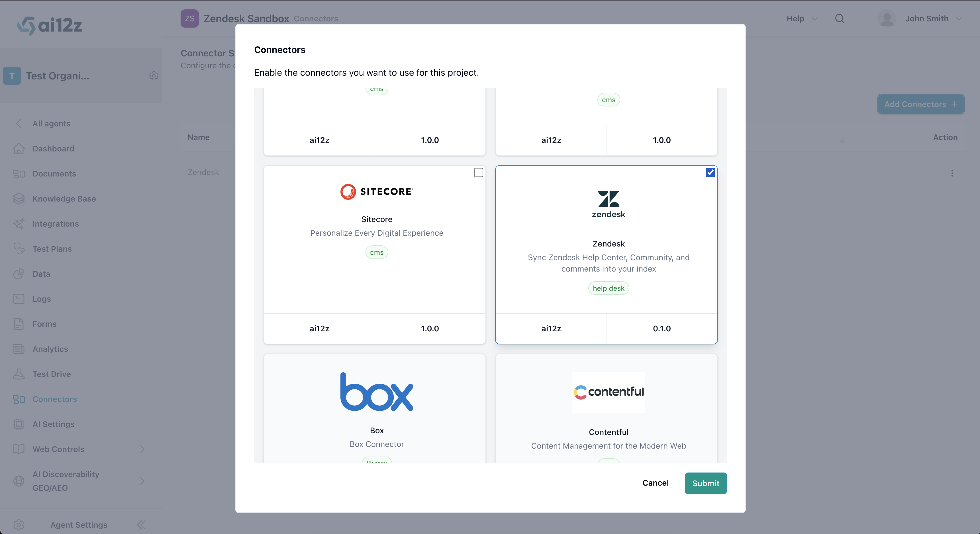
Task: Open Logs in sidebar
Action: click(x=42, y=299)
